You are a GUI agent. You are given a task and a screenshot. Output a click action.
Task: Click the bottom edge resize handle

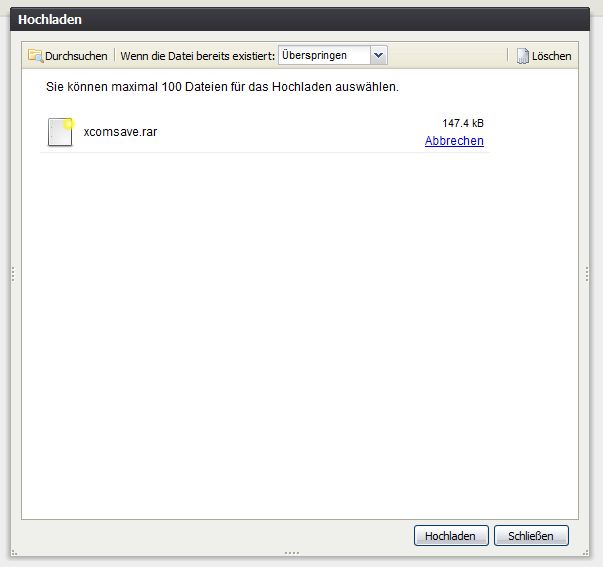pos(291,552)
